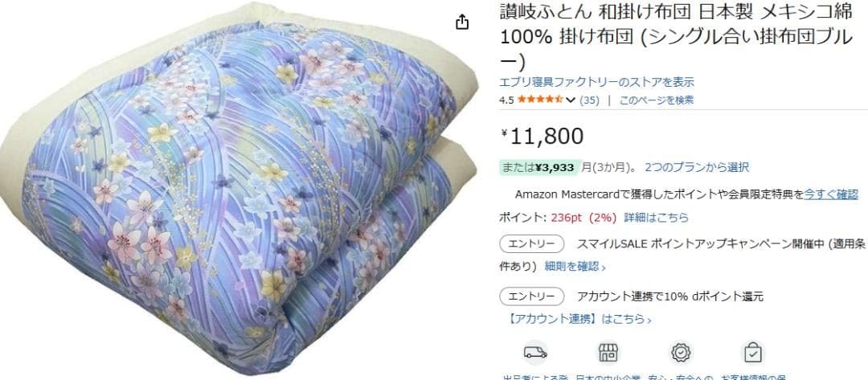Click 今すぐ確認 Mastercard link
The height and width of the screenshot is (380, 868).
[831, 194]
